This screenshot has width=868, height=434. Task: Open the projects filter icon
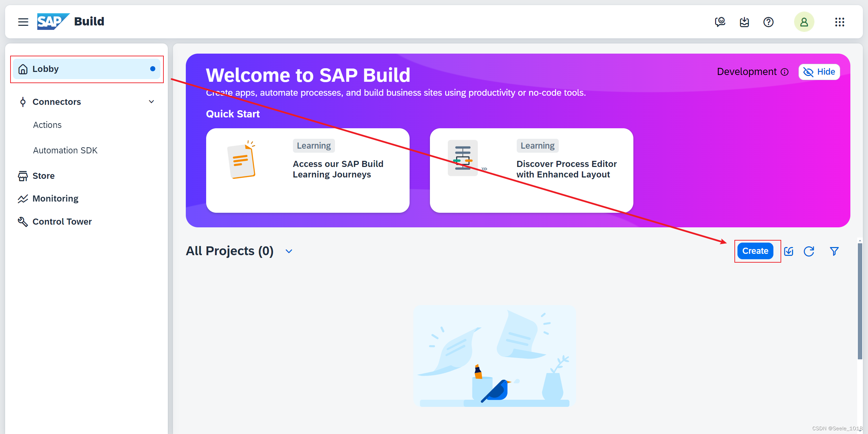point(834,251)
